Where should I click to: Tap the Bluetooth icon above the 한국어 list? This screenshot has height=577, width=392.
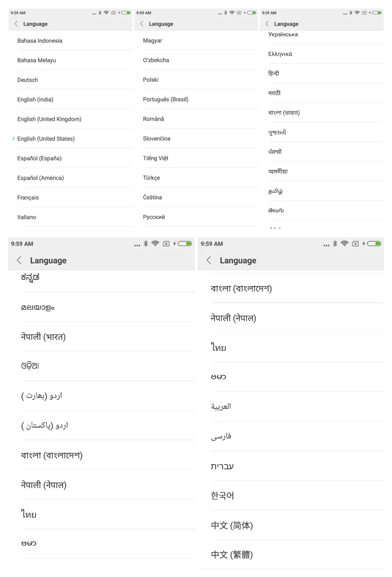(335, 243)
